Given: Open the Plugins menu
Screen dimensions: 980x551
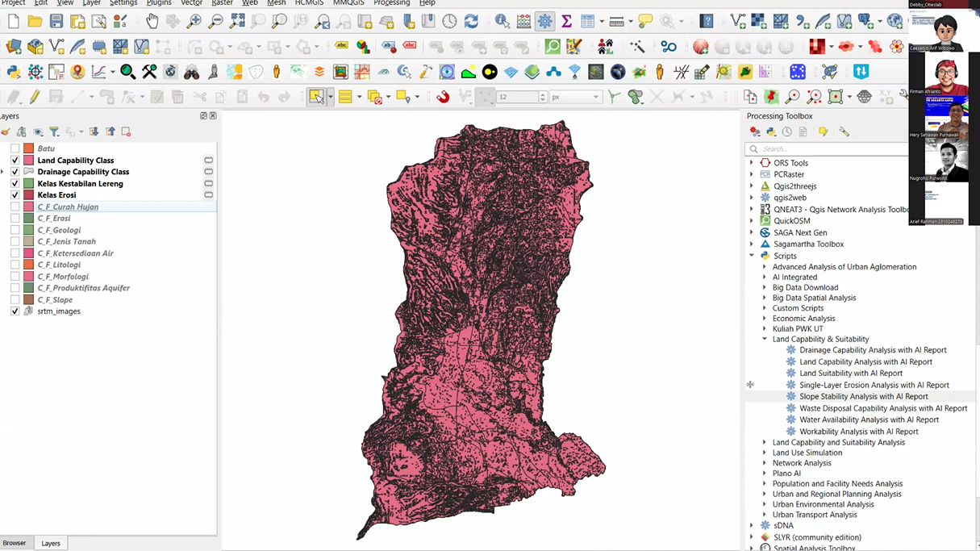Looking at the screenshot, I should [159, 3].
